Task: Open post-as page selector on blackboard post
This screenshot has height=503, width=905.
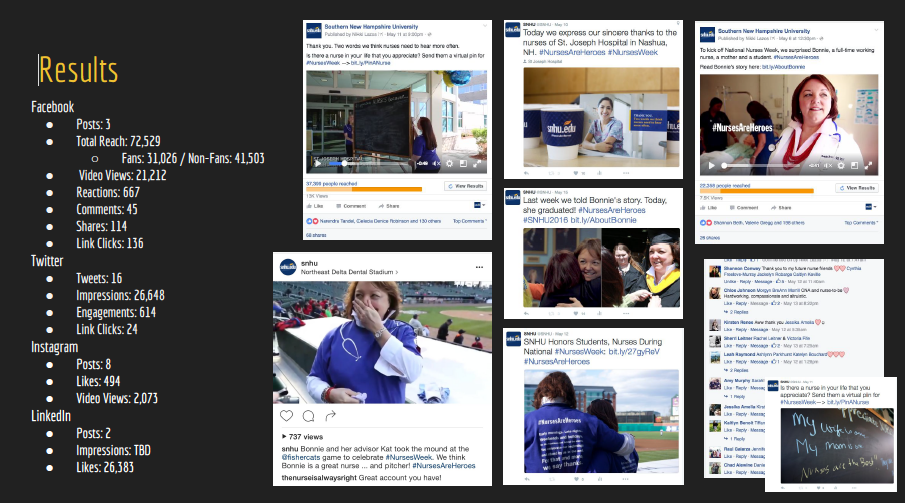Action: click(x=479, y=205)
